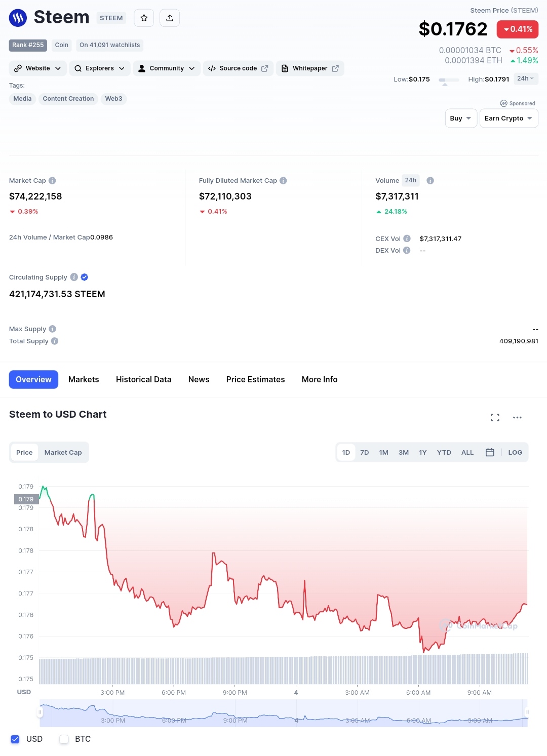Click left handle of chart range navigator
547x756 pixels.
40,712
